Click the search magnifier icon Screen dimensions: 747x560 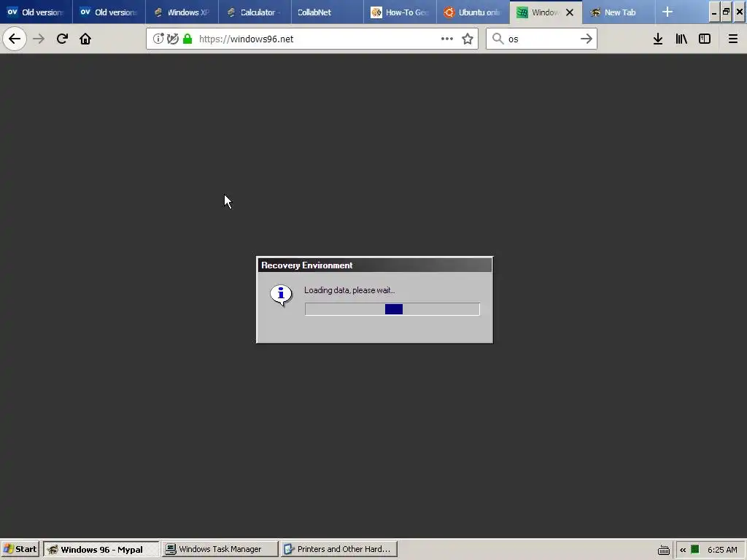coord(498,39)
